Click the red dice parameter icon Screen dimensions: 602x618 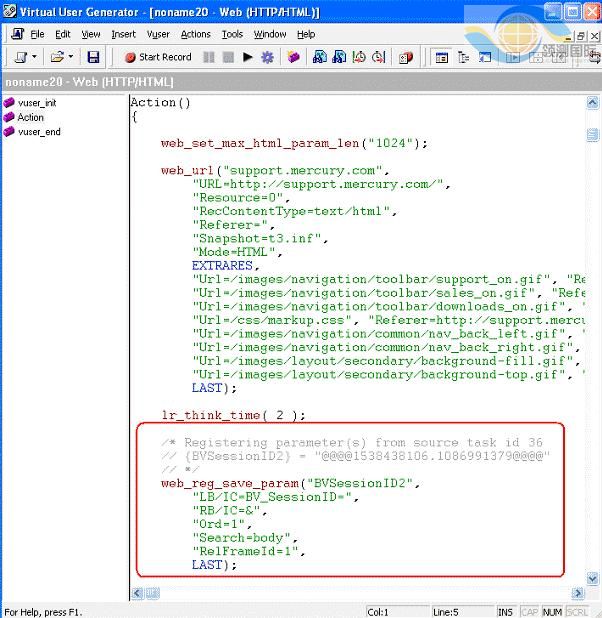point(406,58)
